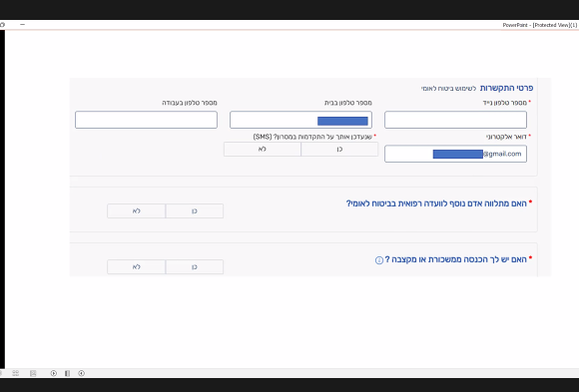Focus the מספר טלפון בעבודה input field

point(146,120)
